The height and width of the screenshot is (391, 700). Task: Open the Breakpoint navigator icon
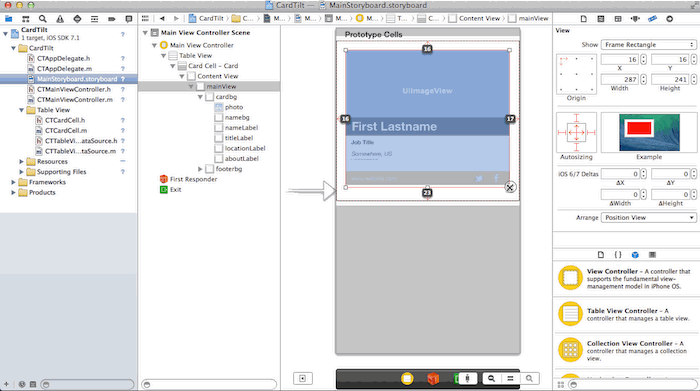(x=112, y=19)
